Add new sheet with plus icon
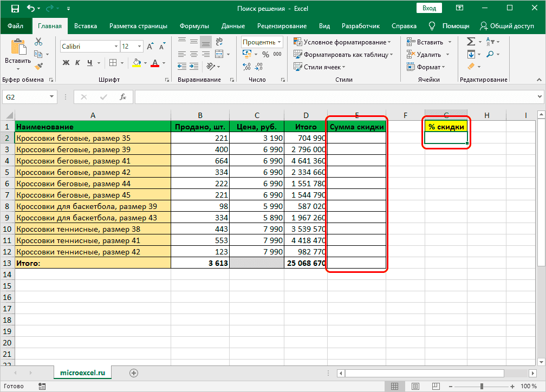Image resolution: width=546 pixels, height=392 pixels. (134, 373)
